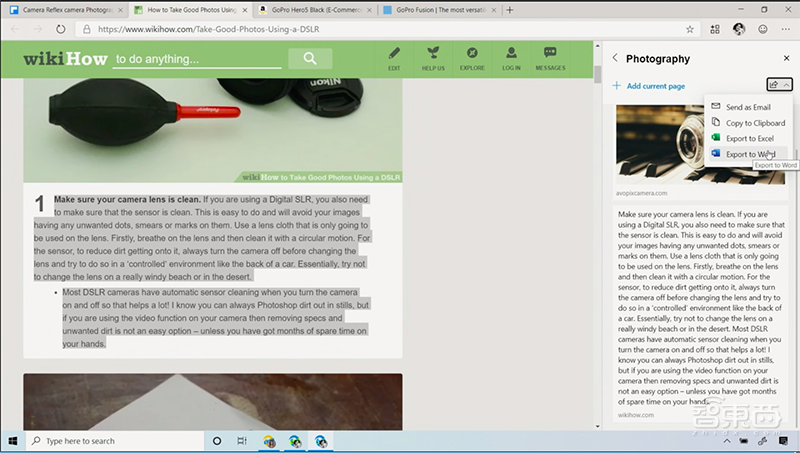The width and height of the screenshot is (800, 453).
Task: Click the wikiHow Edit pencil icon
Action: click(394, 57)
